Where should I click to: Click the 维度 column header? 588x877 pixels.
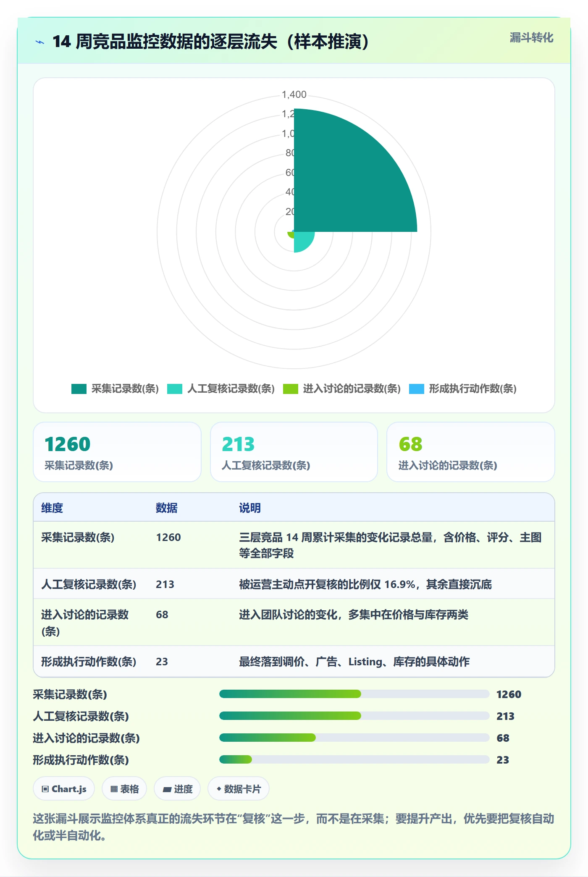(x=52, y=508)
